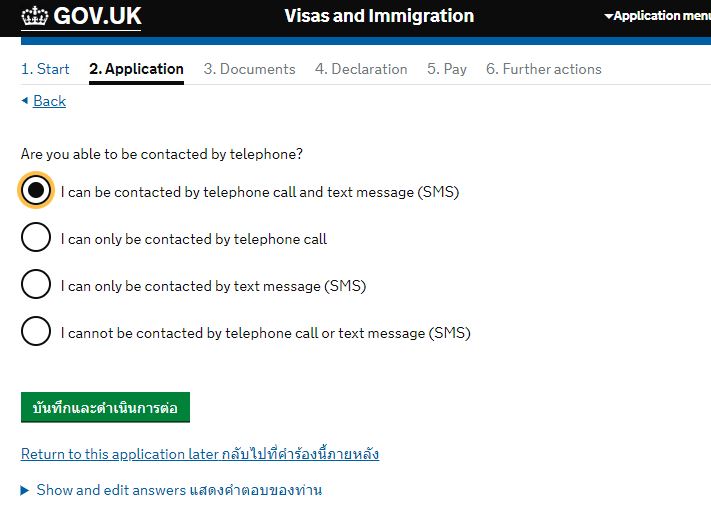Select only contacted by telephone call option
The height and width of the screenshot is (526, 711).
click(35, 238)
